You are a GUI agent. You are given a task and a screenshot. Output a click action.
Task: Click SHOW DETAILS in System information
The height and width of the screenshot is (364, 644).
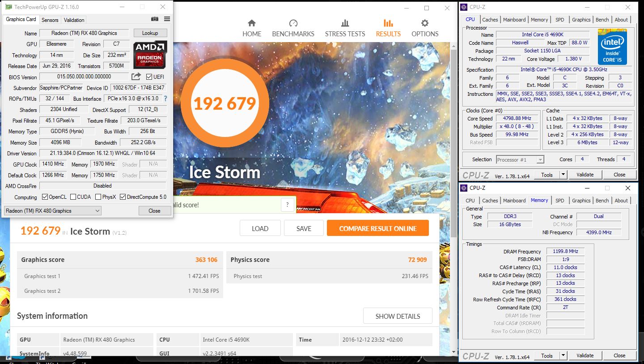click(x=398, y=316)
